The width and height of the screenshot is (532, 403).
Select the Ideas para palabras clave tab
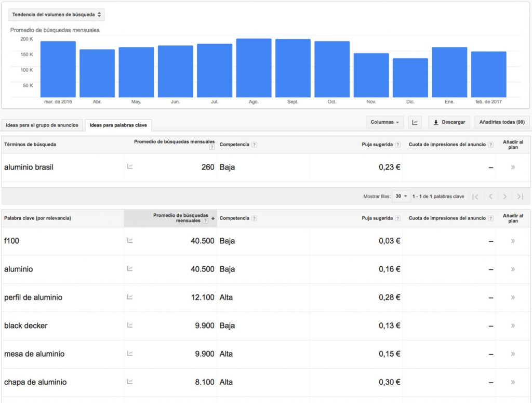118,125
